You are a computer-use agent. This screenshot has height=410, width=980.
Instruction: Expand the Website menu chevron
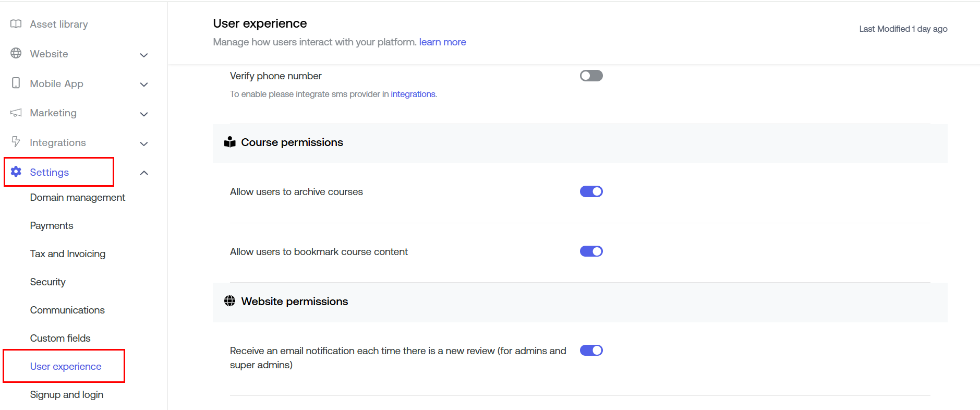point(144,55)
